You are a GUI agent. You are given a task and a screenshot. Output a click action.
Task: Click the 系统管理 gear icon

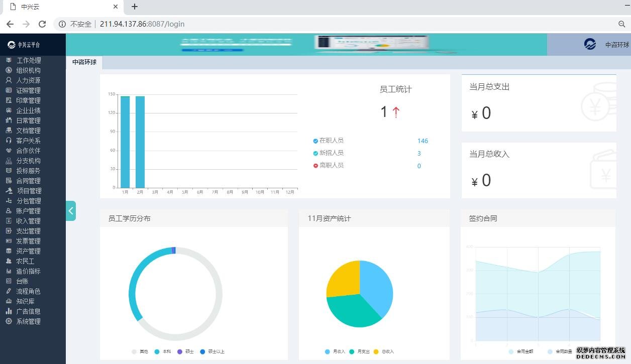tap(9, 321)
